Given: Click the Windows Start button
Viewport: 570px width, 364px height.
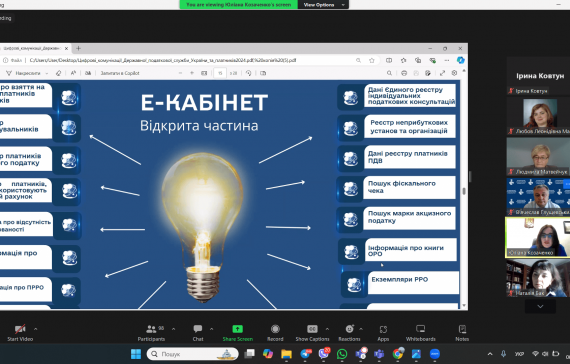Looking at the screenshot, I should coord(136,354).
